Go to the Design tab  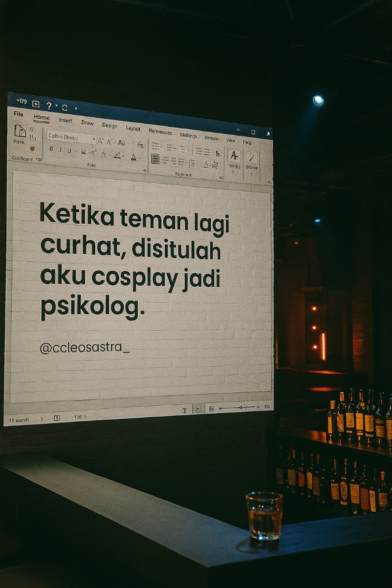point(110,125)
